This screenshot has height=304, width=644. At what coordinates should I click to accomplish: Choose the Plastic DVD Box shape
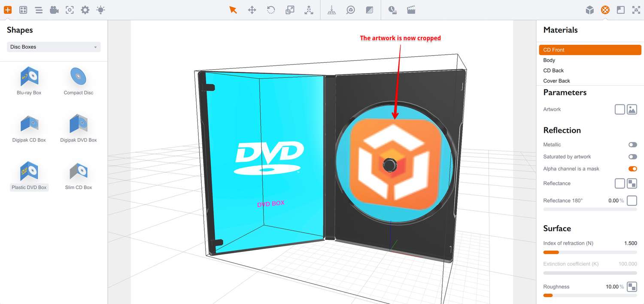29,176
